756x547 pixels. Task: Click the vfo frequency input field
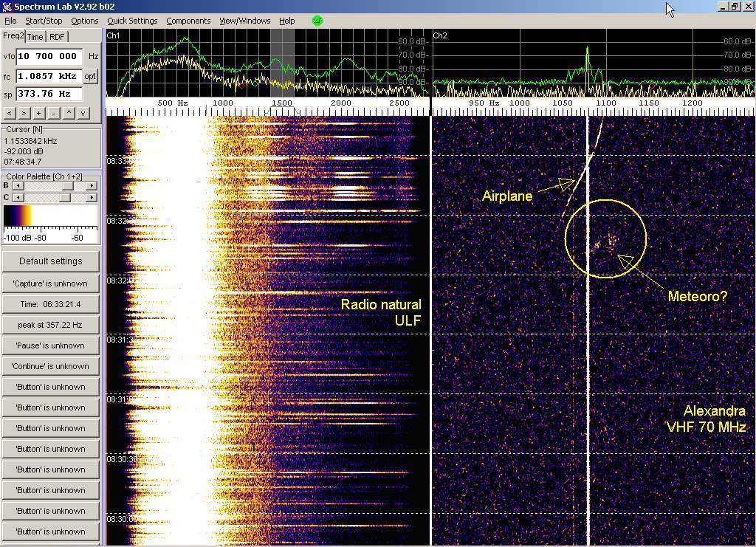[49, 56]
